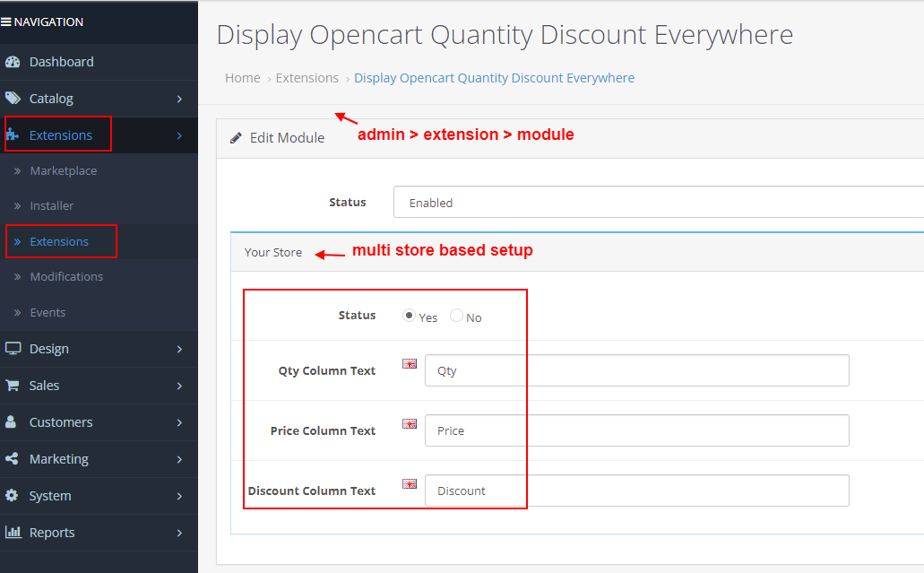924x573 pixels.
Task: Click the Discount Column Text input field
Action: pyautogui.click(x=627, y=491)
